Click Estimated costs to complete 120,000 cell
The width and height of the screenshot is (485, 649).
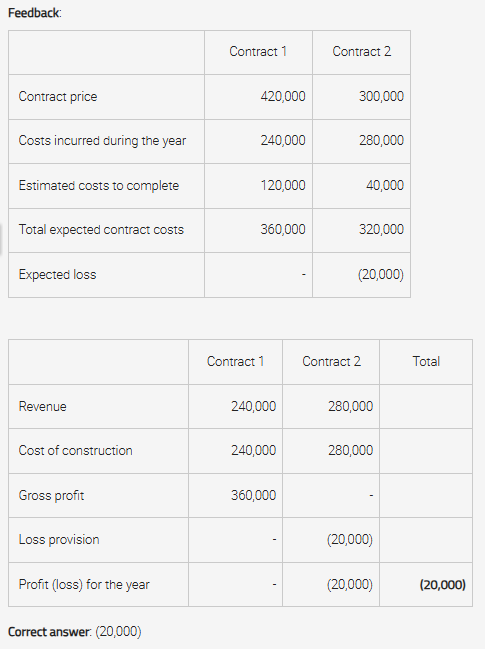pyautogui.click(x=283, y=185)
